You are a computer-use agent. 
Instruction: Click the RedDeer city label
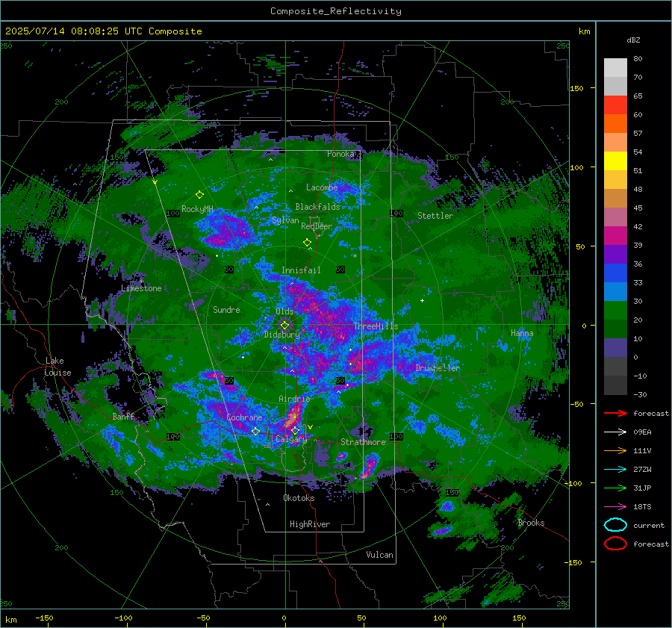tap(317, 226)
